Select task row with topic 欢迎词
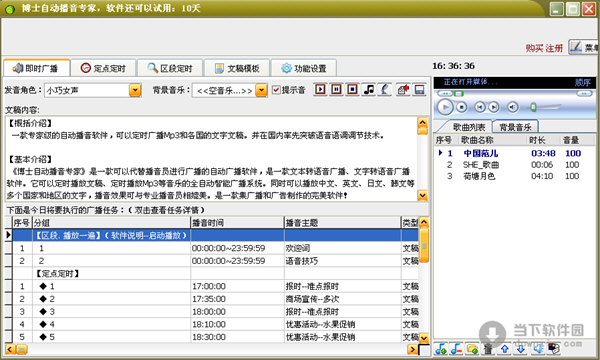 pos(216,248)
